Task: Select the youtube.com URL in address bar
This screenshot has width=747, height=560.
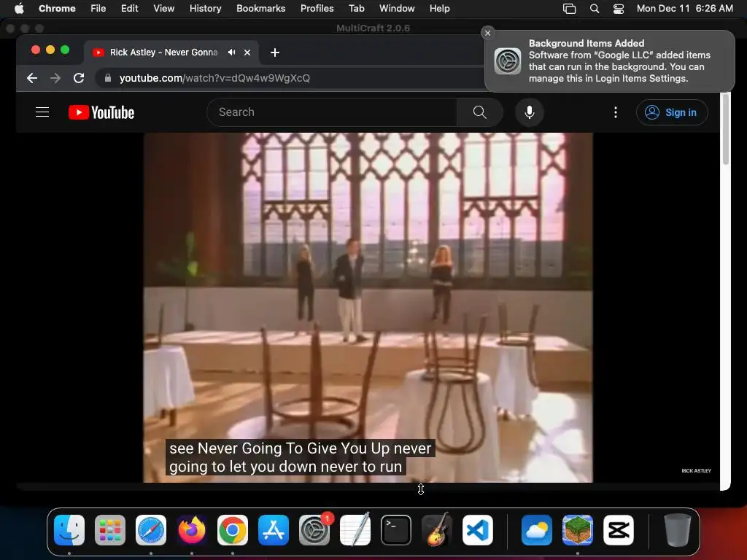Action: coord(214,78)
